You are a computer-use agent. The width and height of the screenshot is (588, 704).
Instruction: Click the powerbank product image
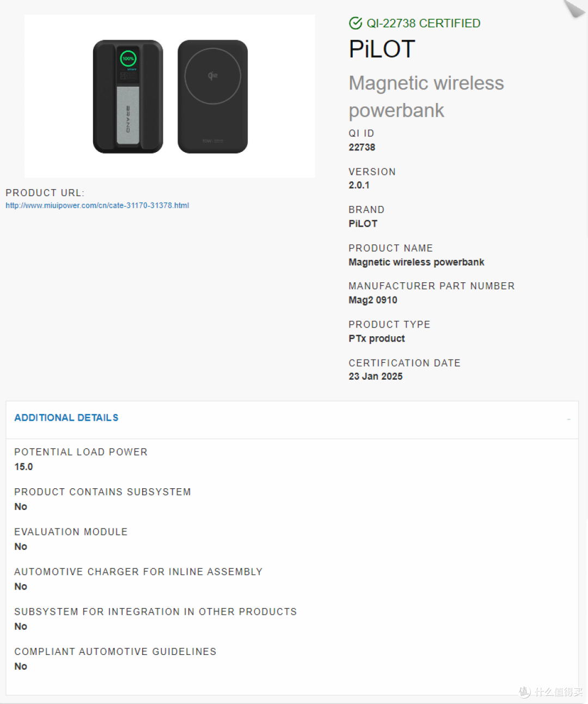(170, 96)
